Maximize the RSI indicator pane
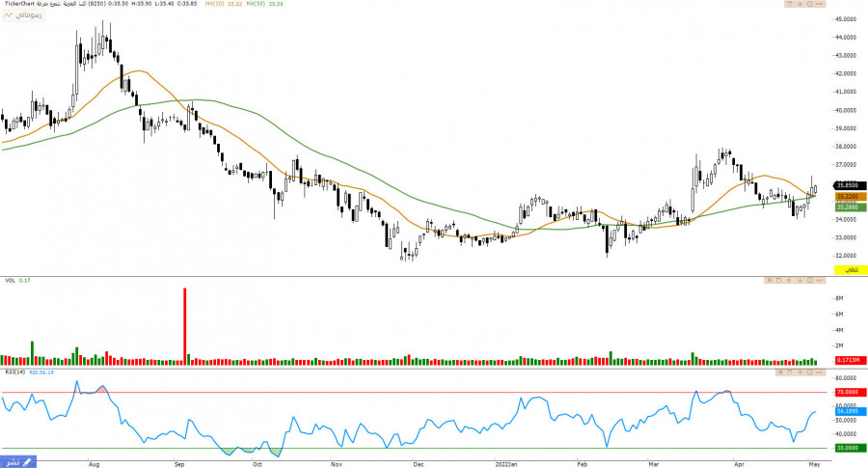The image size is (868, 468). [x=790, y=372]
